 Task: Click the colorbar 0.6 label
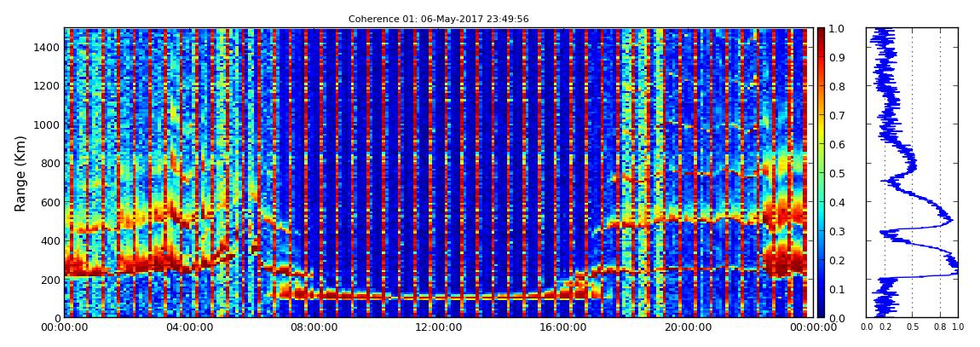pyautogui.click(x=837, y=144)
